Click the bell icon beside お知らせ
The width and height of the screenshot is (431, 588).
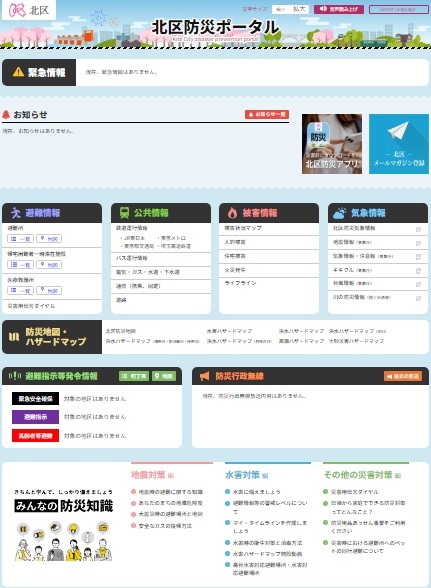tap(6, 114)
